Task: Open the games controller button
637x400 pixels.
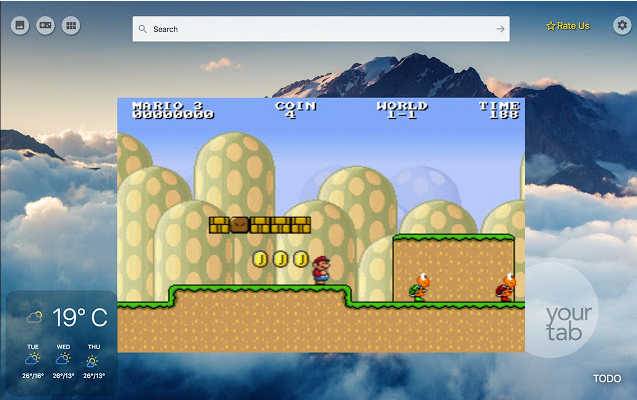Action: (x=45, y=26)
